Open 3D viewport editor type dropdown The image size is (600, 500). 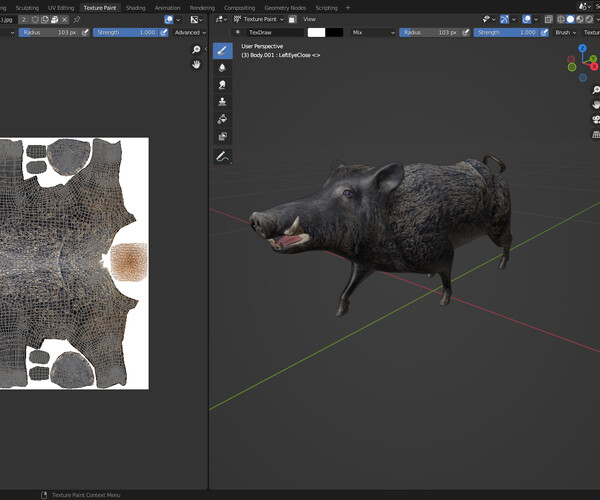click(221, 19)
